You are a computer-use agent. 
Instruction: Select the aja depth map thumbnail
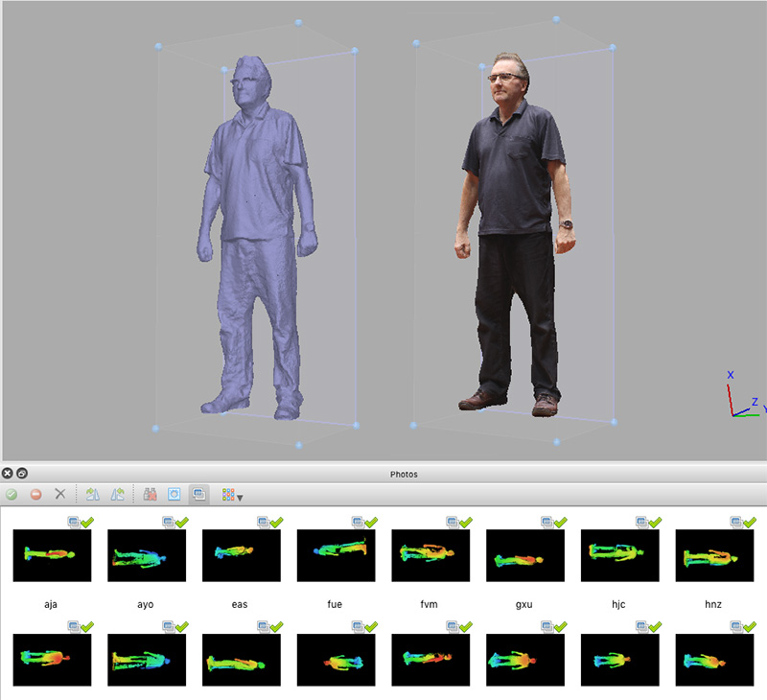[52, 555]
